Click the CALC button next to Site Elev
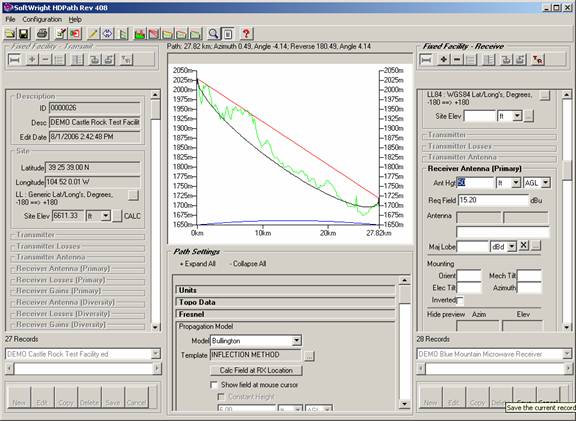The width and height of the screenshot is (576, 421). coord(132,216)
